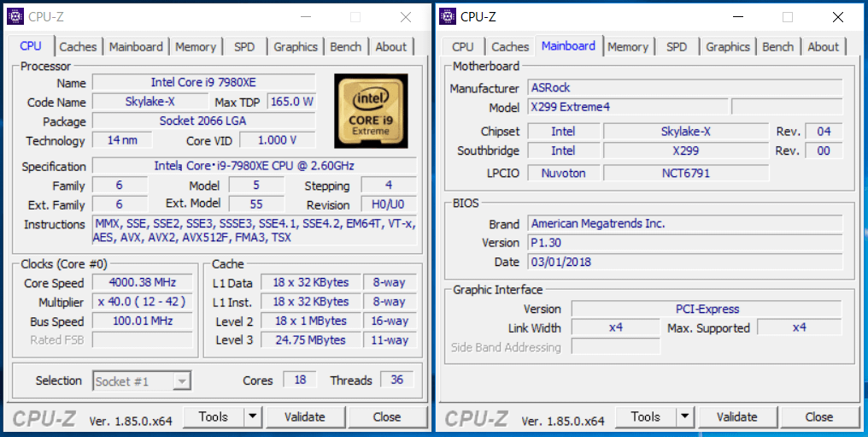Click Level 3 associativity 11-way
Image resolution: width=868 pixels, height=437 pixels.
pos(390,340)
